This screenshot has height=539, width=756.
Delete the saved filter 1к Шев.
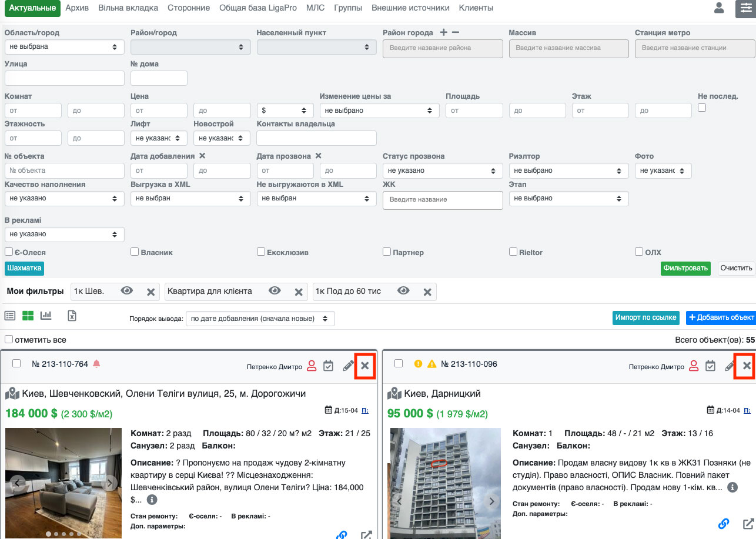(150, 292)
